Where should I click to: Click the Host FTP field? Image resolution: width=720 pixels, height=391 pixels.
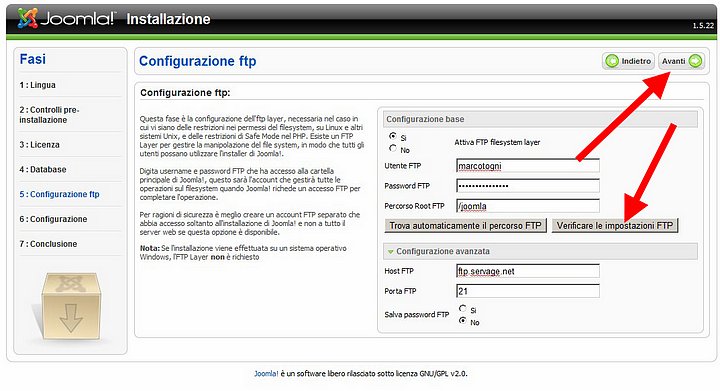click(528, 271)
